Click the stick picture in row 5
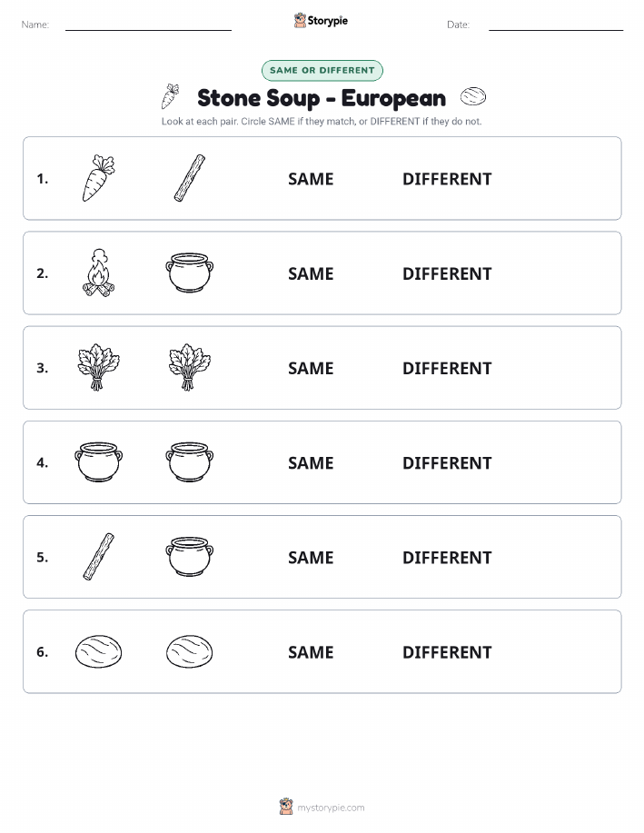 (x=98, y=556)
